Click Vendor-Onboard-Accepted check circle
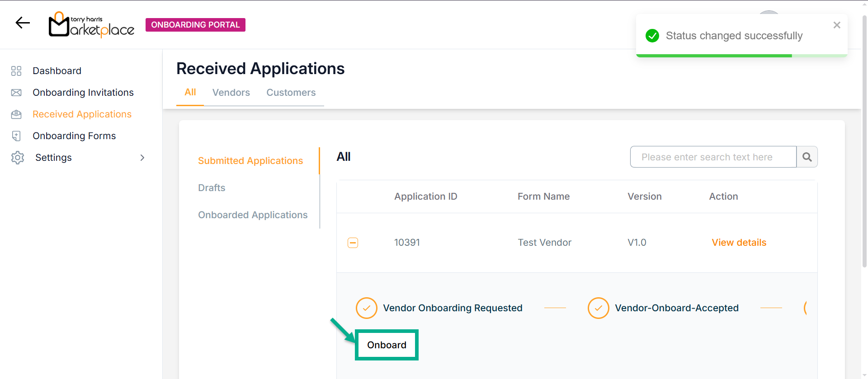Screen dimensions: 868x379 point(598,308)
